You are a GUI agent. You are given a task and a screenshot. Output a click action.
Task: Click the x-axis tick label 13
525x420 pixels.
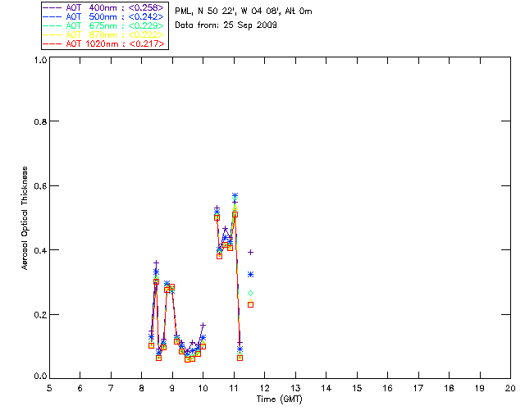click(x=295, y=388)
